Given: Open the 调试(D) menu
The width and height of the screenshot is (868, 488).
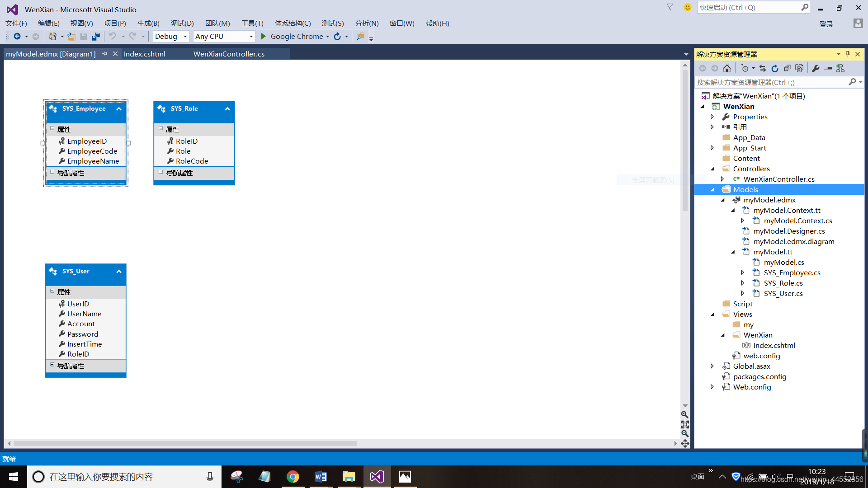Looking at the screenshot, I should [182, 23].
